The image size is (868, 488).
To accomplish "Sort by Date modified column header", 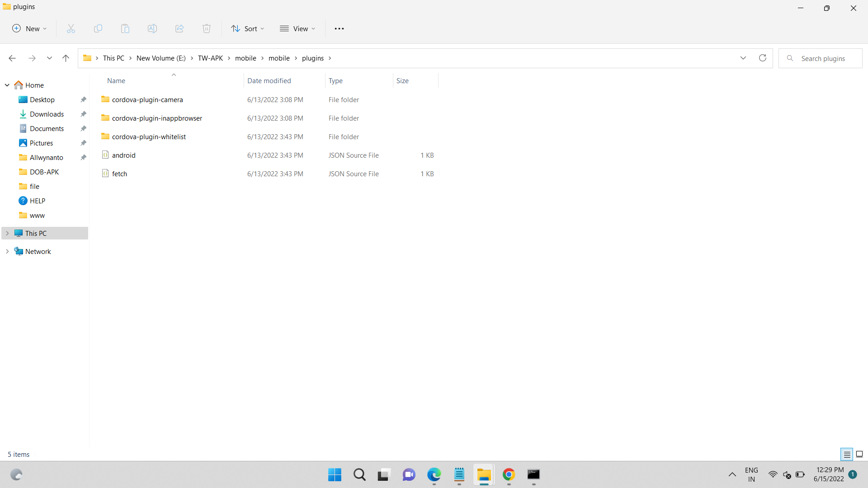I will click(269, 80).
